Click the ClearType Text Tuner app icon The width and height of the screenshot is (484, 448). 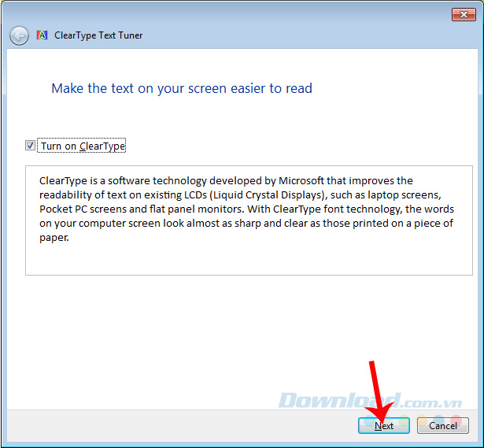click(x=42, y=35)
